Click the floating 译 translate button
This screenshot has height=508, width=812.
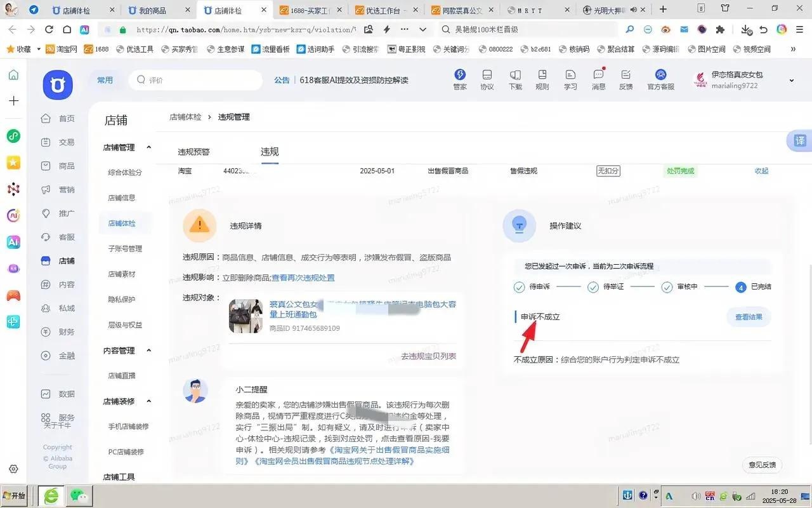point(799,141)
